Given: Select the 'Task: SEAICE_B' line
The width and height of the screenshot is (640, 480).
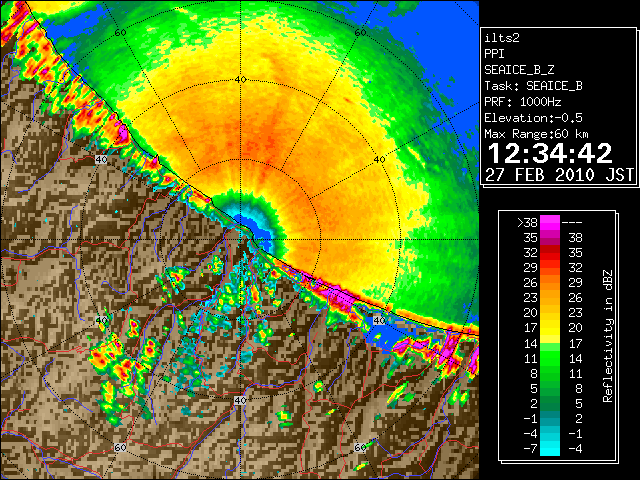Looking at the screenshot, I should pyautogui.click(x=533, y=86).
